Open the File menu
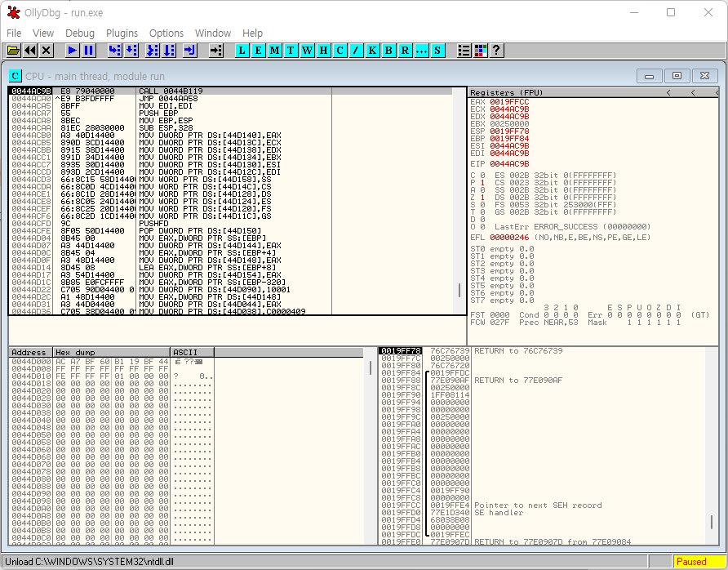 (14, 33)
